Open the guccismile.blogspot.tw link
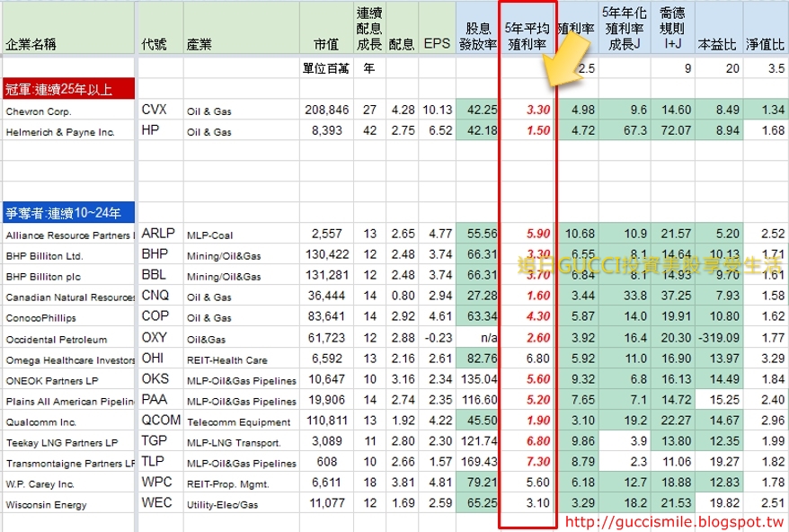This screenshot has height=532, width=789. [675, 522]
